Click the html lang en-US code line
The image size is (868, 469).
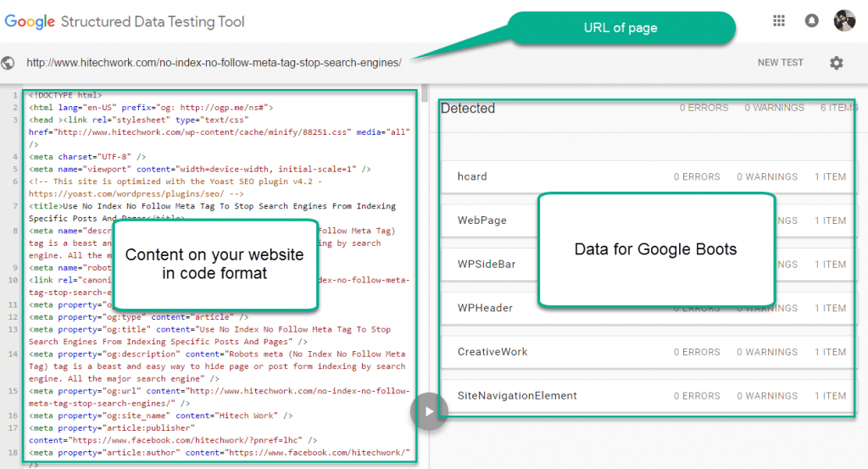pos(151,108)
